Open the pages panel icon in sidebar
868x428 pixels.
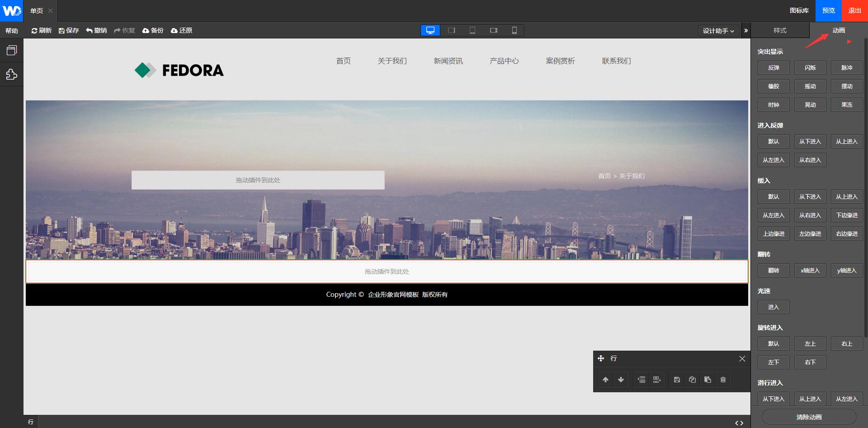[x=12, y=50]
